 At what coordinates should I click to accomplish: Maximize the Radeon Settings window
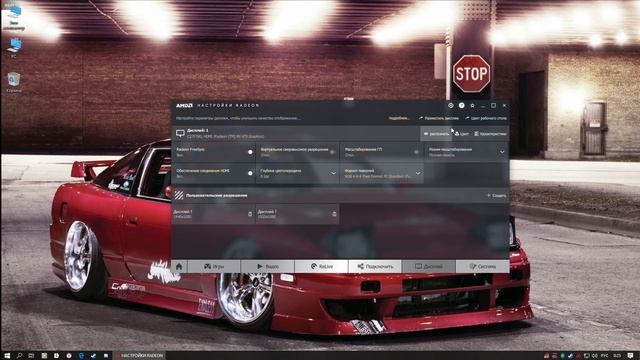(493, 105)
